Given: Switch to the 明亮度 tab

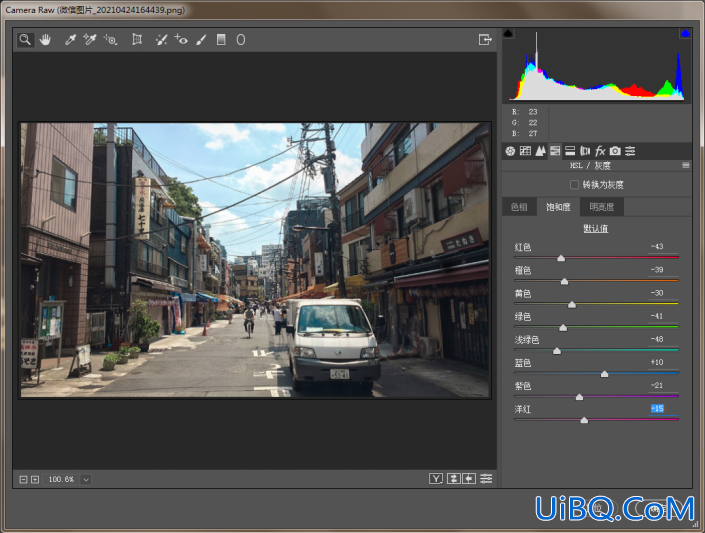Looking at the screenshot, I should [602, 207].
